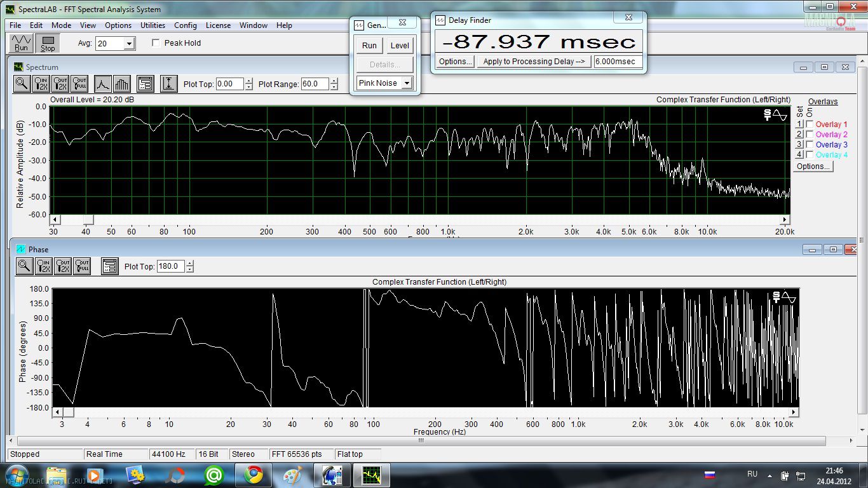868x488 pixels.
Task: Open the green @ mail agent taskbar icon
Action: [x=214, y=475]
